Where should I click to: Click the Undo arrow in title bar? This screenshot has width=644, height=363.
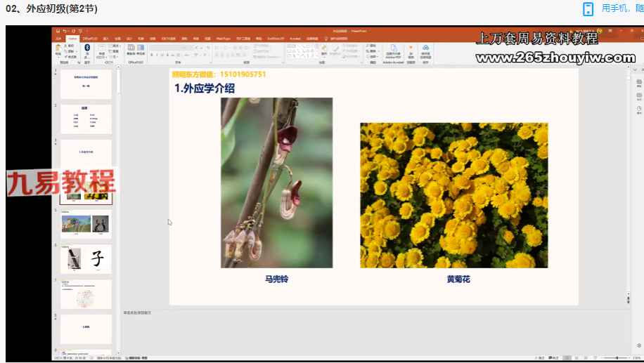coord(65,31)
